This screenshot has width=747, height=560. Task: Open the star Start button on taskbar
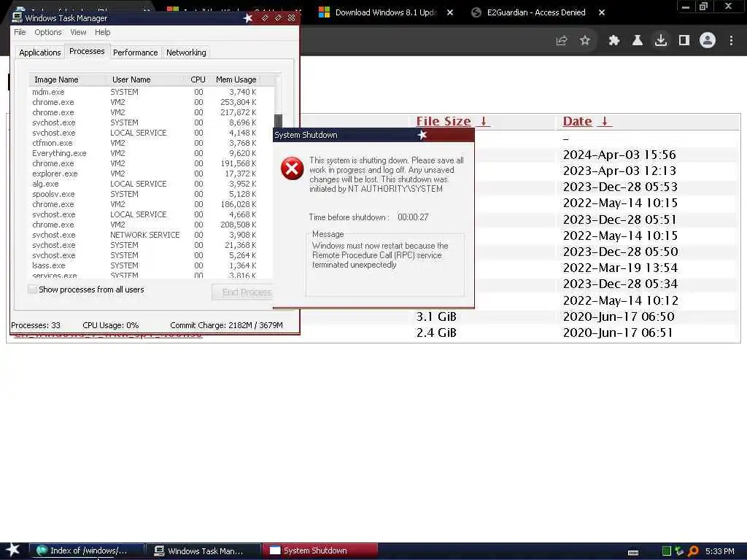tap(13, 551)
